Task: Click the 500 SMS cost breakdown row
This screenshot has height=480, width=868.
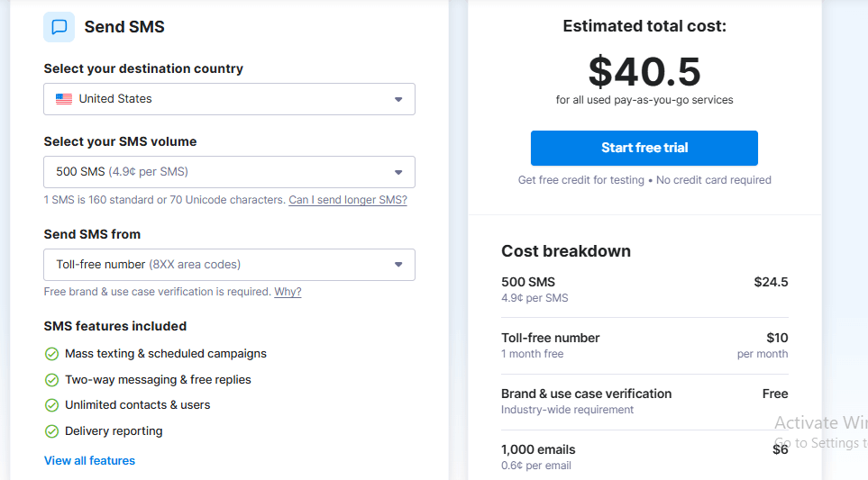Action: (644, 290)
